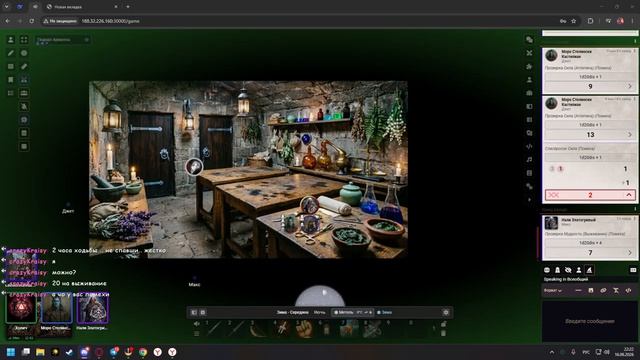
Task: Open the Windows Start menu
Action: (x=11, y=352)
